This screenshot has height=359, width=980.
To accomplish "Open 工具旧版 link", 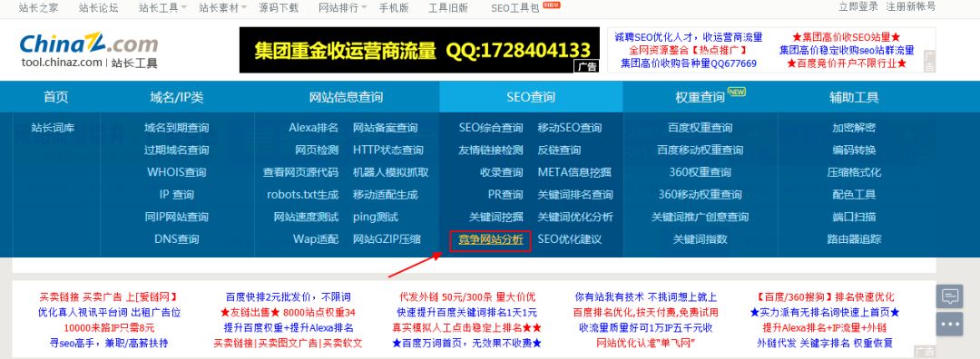I will click(x=449, y=7).
